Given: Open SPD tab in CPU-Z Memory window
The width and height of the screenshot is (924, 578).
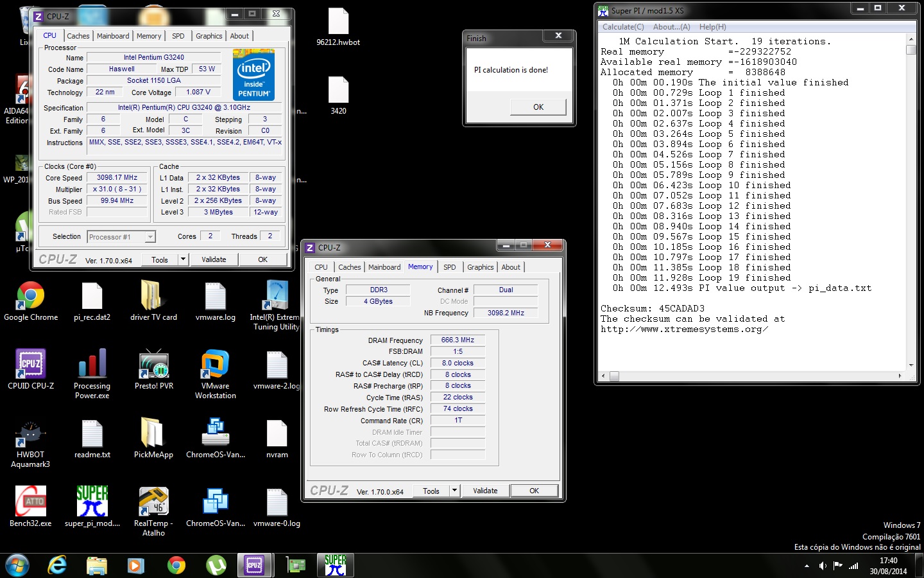Looking at the screenshot, I should tap(450, 267).
